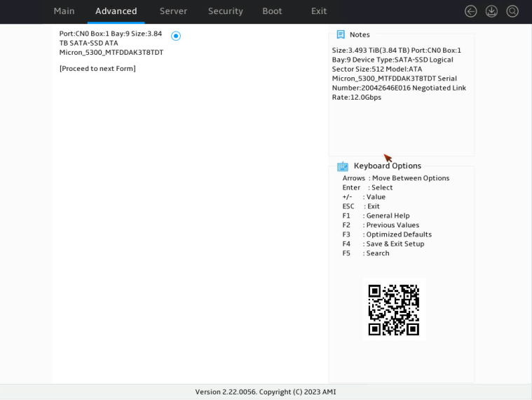This screenshot has height=400, width=532.
Task: Open the Main tab
Action: point(64,11)
